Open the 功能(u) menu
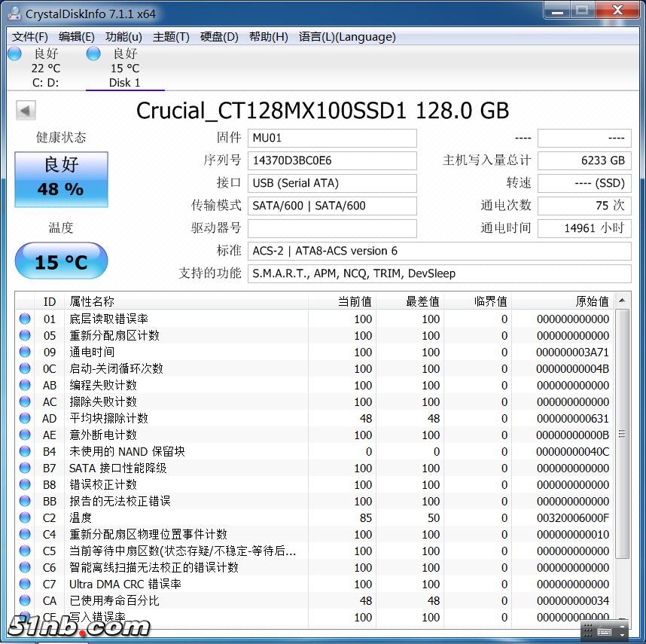This screenshot has height=644, width=646. point(123,37)
